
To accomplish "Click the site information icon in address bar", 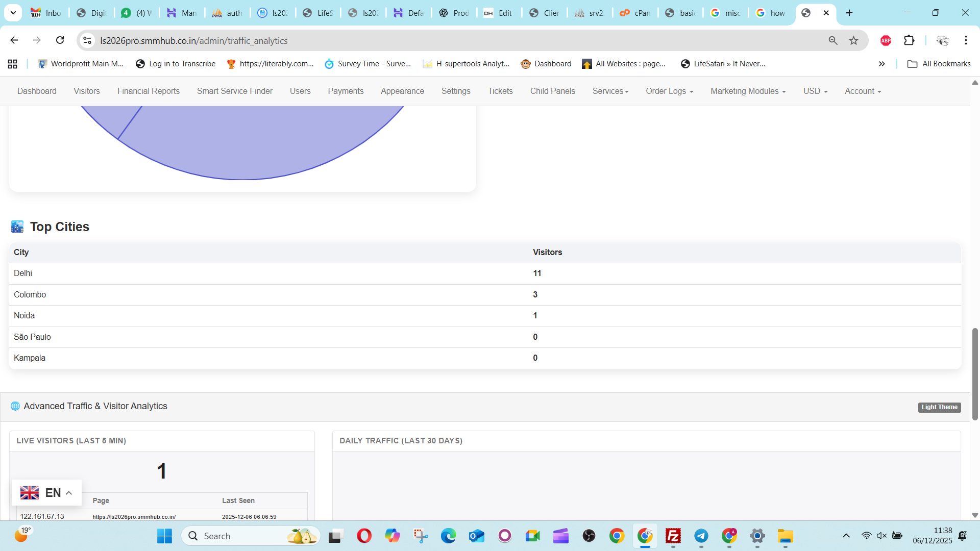I will coord(87,40).
